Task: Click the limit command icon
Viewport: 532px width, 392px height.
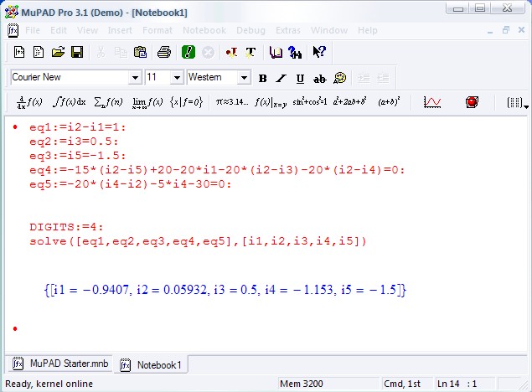Action: tap(147, 102)
